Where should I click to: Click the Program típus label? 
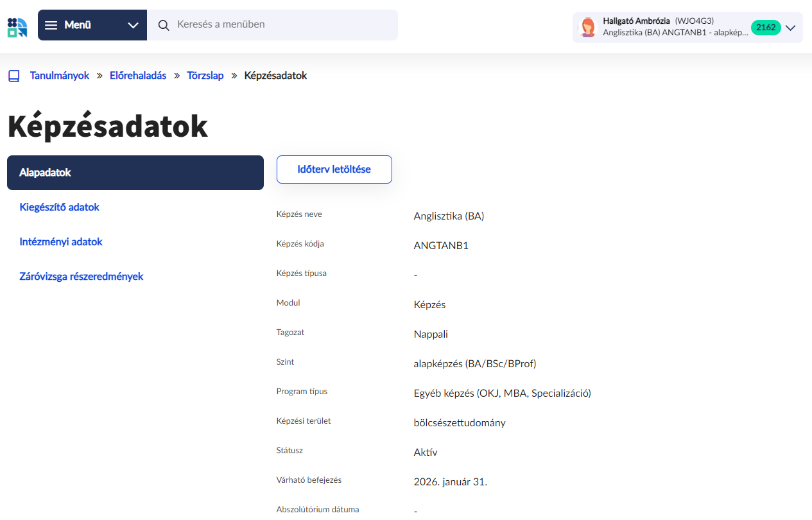pos(302,392)
